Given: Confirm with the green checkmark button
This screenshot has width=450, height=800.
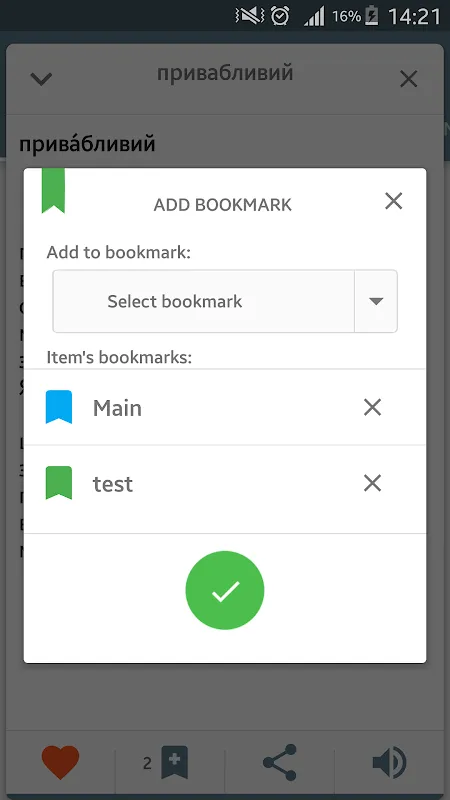Looking at the screenshot, I should click(x=225, y=590).
